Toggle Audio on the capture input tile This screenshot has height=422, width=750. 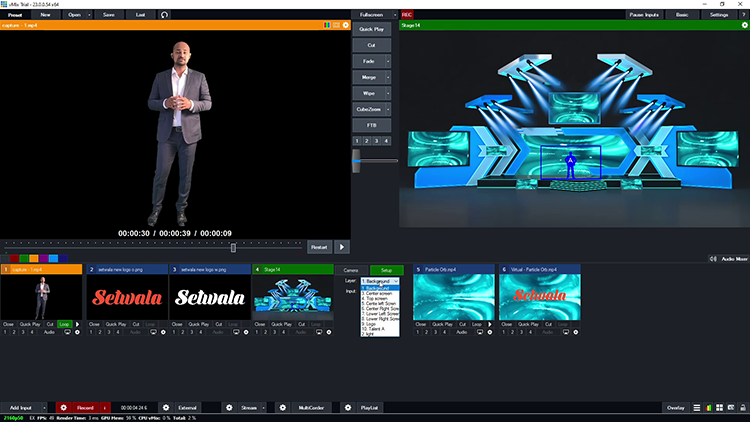click(x=49, y=331)
